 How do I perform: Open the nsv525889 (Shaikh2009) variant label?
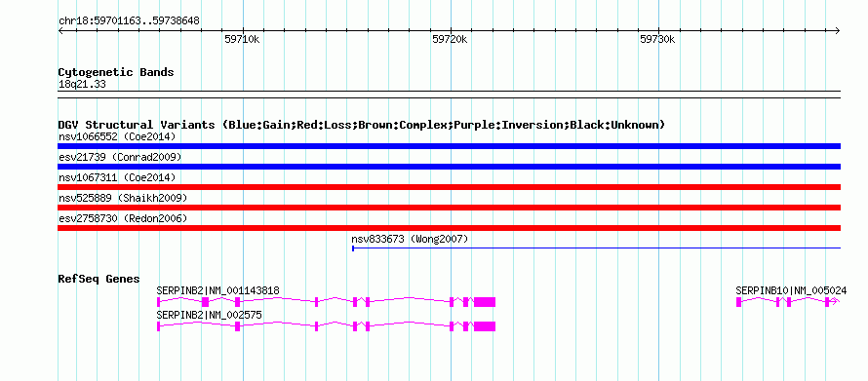pos(123,198)
